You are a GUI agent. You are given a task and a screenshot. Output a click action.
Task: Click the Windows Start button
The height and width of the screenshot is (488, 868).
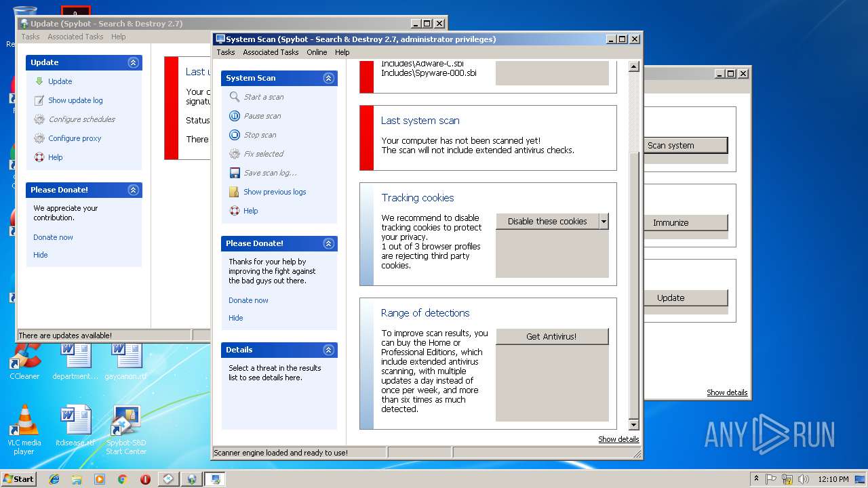[x=18, y=479]
